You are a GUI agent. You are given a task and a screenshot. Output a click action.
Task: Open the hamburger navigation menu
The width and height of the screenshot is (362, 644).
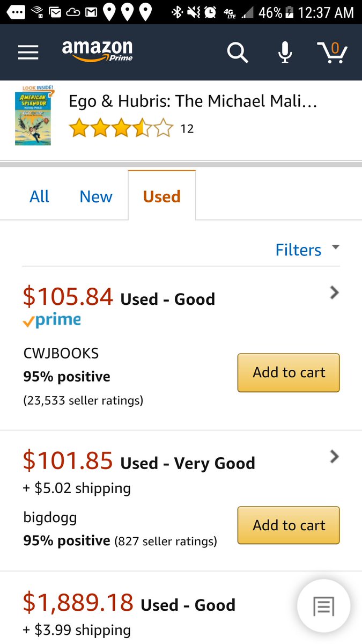(28, 53)
